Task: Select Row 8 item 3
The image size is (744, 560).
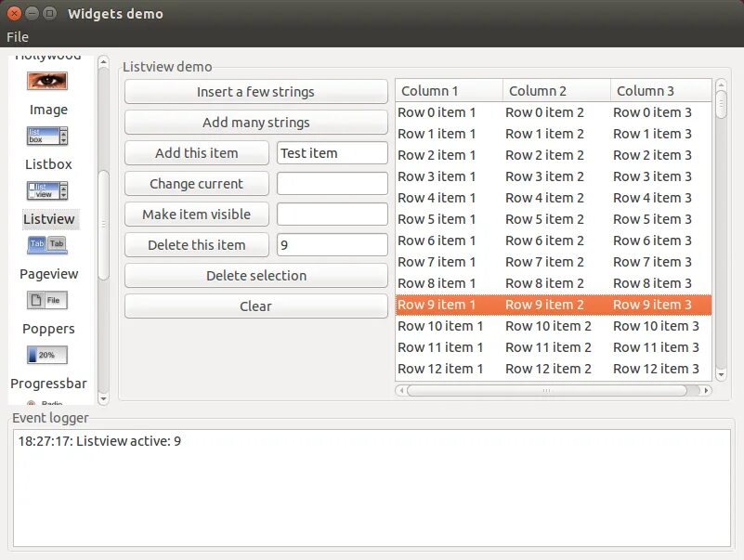Action: 652,283
